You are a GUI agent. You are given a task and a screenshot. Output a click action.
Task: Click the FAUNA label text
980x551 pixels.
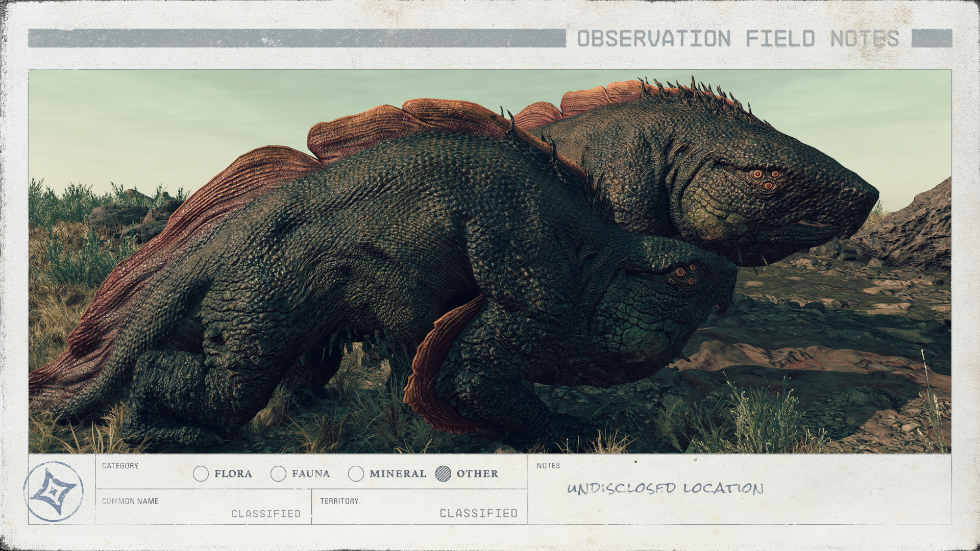pos(311,474)
